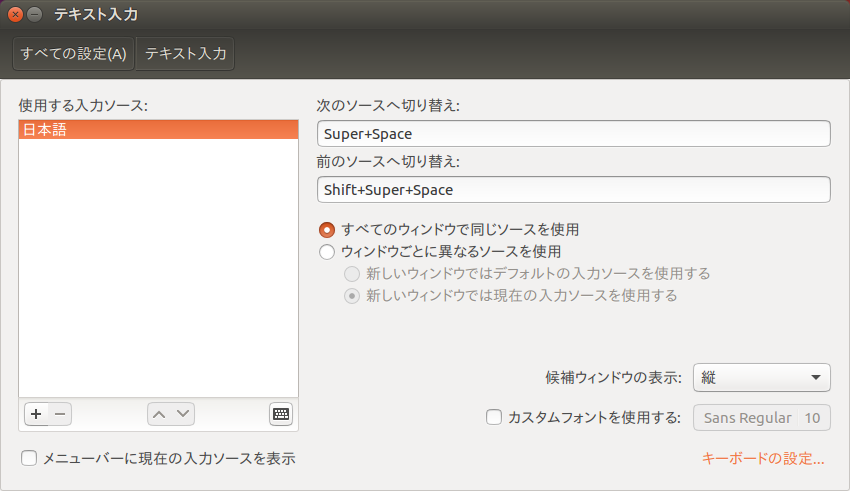The height and width of the screenshot is (491, 850).
Task: Toggle カスタムフォントを使用する checkbox
Action: pyautogui.click(x=493, y=418)
